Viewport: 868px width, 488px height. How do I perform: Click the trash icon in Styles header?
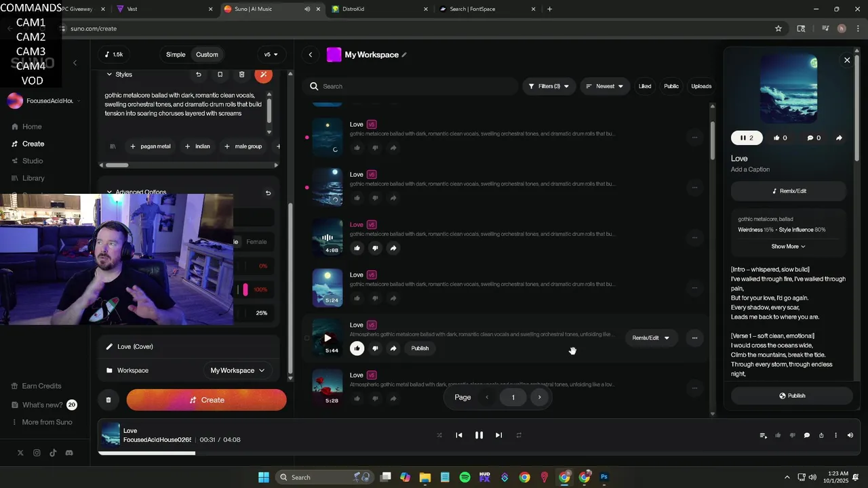tap(241, 75)
